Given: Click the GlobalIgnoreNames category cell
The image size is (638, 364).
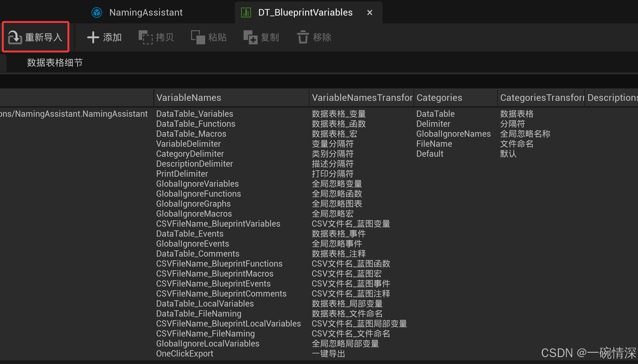Looking at the screenshot, I should [x=453, y=134].
